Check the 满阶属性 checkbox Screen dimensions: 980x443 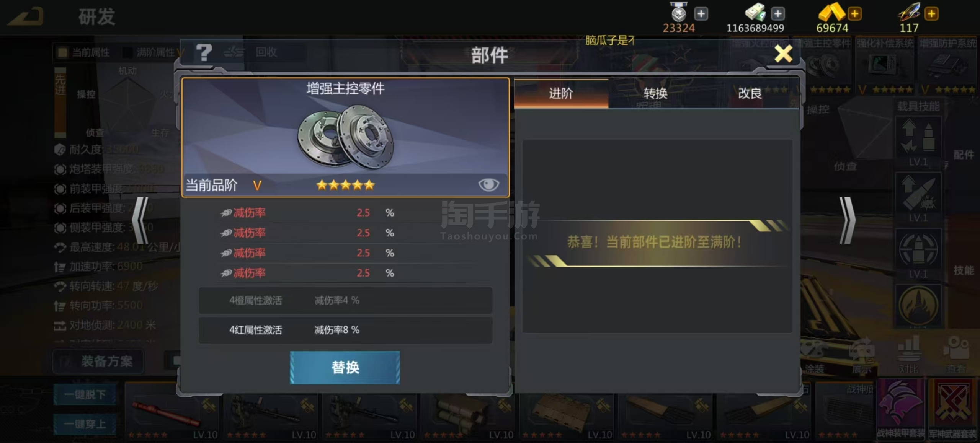point(127,52)
